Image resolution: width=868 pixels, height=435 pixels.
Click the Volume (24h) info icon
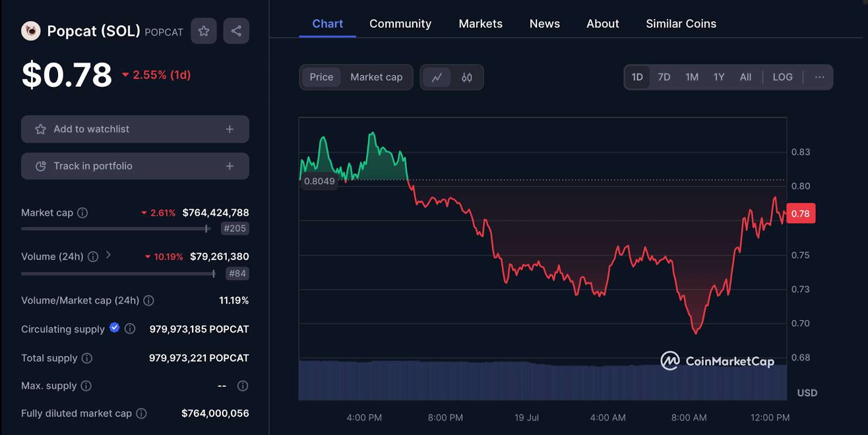[93, 257]
